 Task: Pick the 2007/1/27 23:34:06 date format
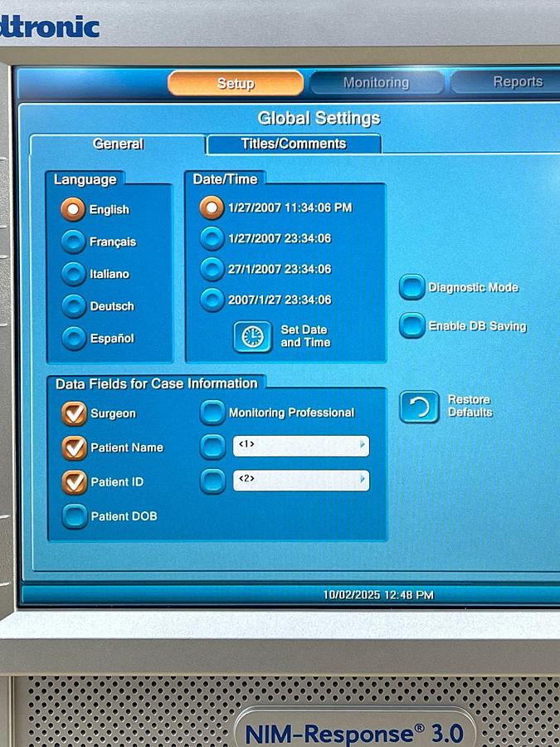(x=212, y=300)
